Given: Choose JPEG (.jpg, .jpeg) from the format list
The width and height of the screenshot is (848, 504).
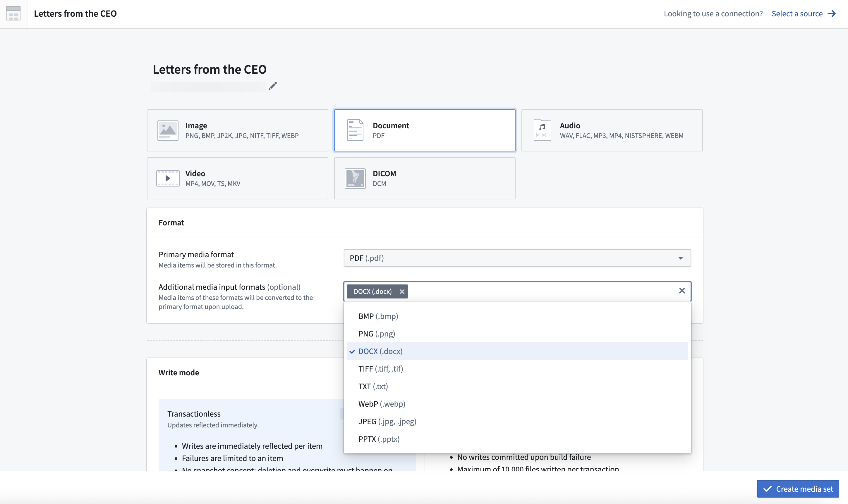Looking at the screenshot, I should point(387,421).
